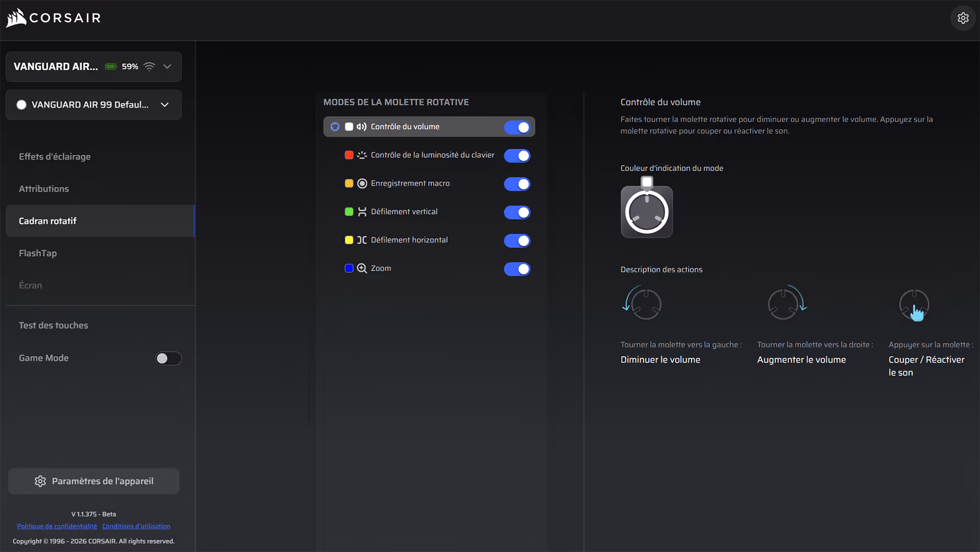Click the vertical scroll icon beside Défilement vertical
Screen dimensions: 980x552
(x=362, y=212)
